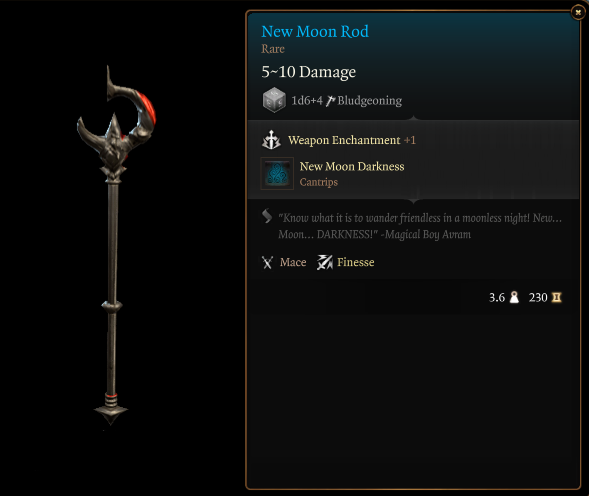Viewport: 589px width, 496px height.
Task: Click the damage dice icon
Action: (274, 100)
